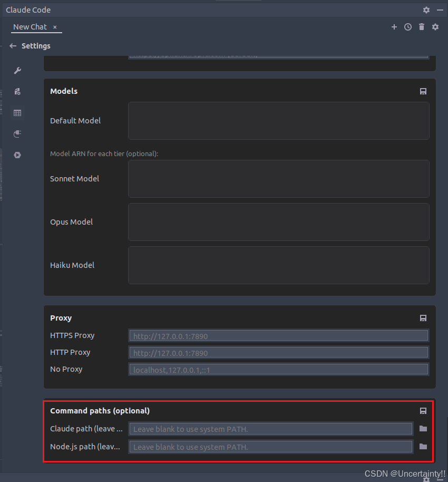Click the Haiku Model label
Viewport: 448px width, 482px height.
72,265
